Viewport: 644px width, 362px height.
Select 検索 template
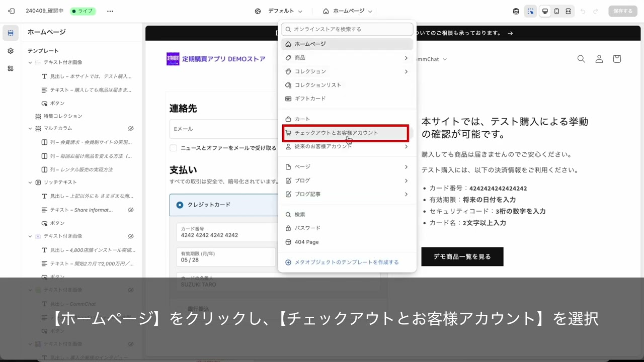pyautogui.click(x=347, y=215)
